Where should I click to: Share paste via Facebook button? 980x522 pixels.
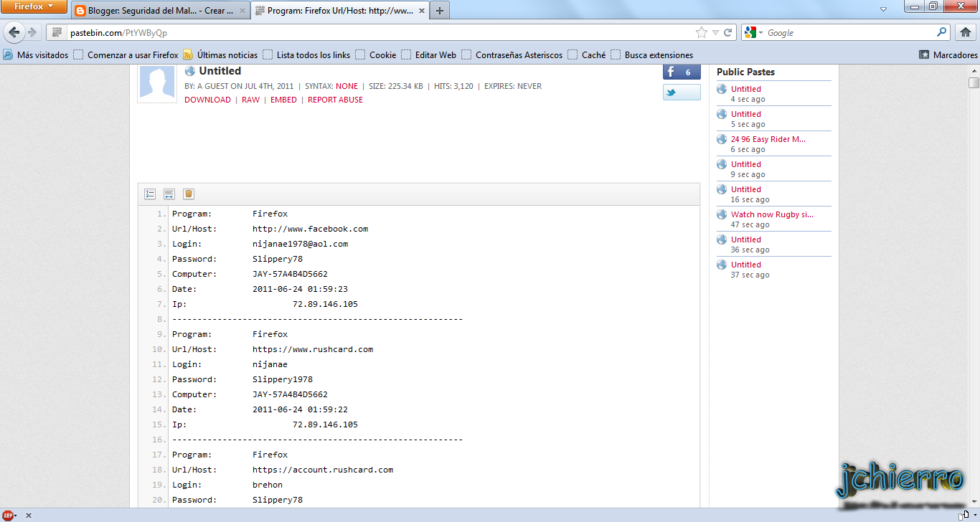(x=682, y=72)
